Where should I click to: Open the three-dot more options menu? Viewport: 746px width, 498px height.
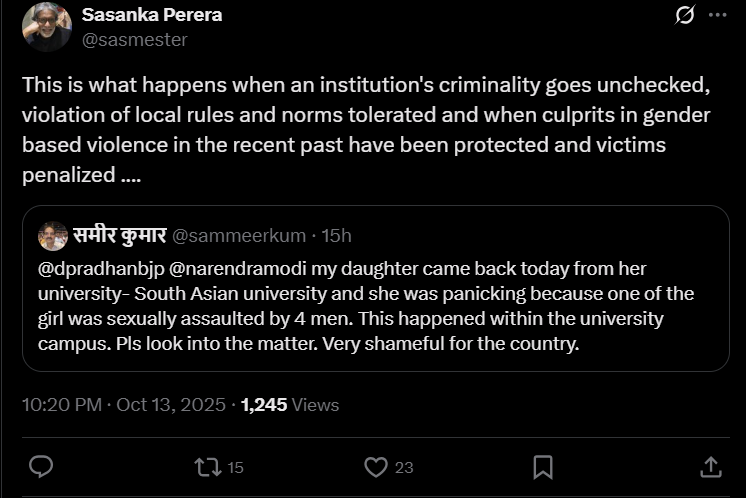(x=718, y=15)
